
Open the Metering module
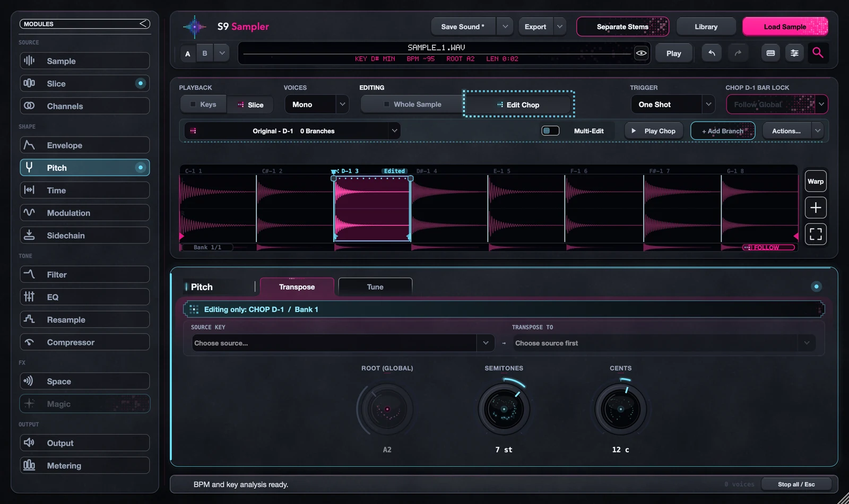coord(85,466)
